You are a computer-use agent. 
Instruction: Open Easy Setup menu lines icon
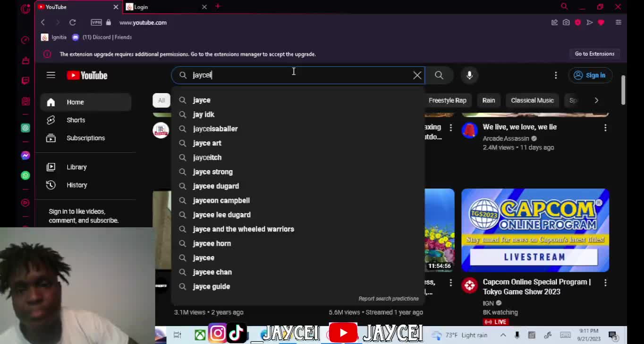pyautogui.click(x=619, y=22)
